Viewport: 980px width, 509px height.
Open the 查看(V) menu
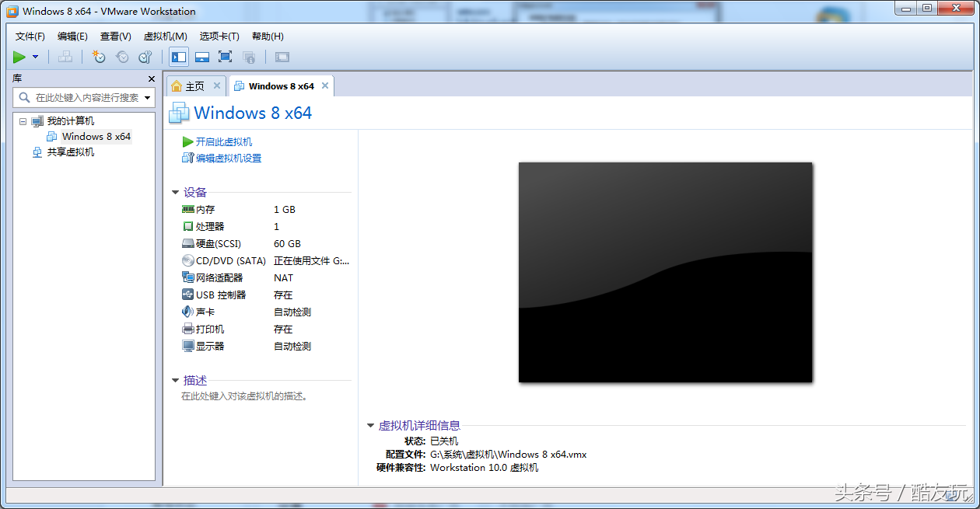click(115, 36)
